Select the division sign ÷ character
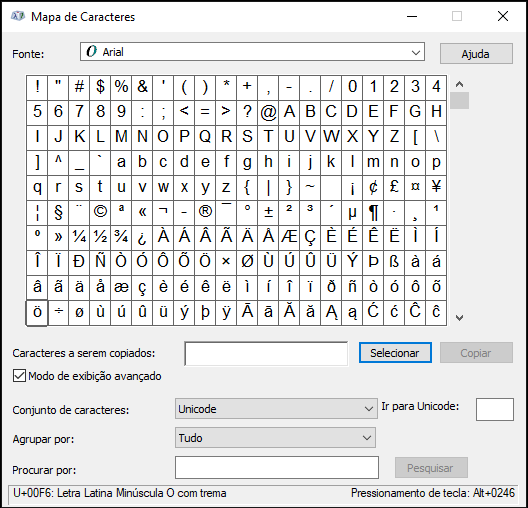 pyautogui.click(x=58, y=312)
